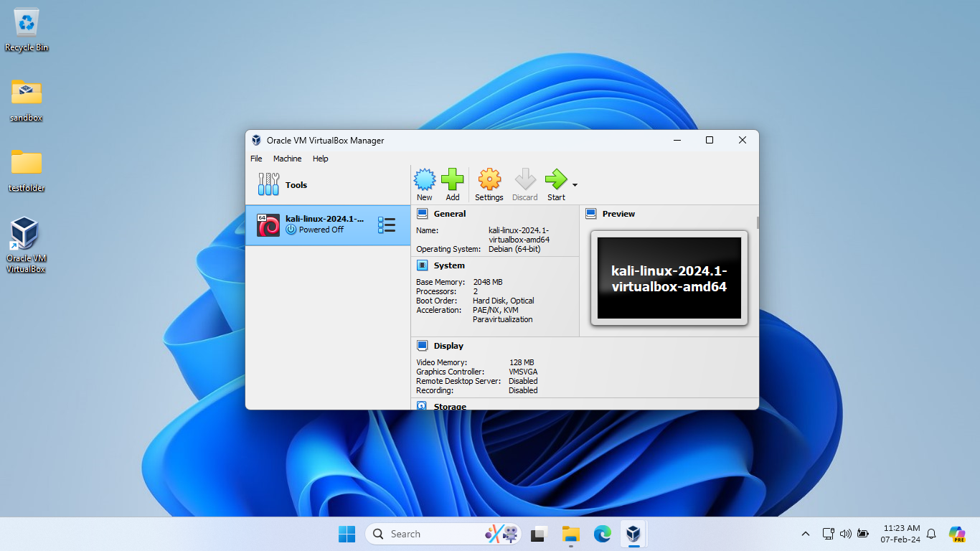The image size is (980, 551).
Task: Click the General section monitor icon
Action: [x=422, y=214]
